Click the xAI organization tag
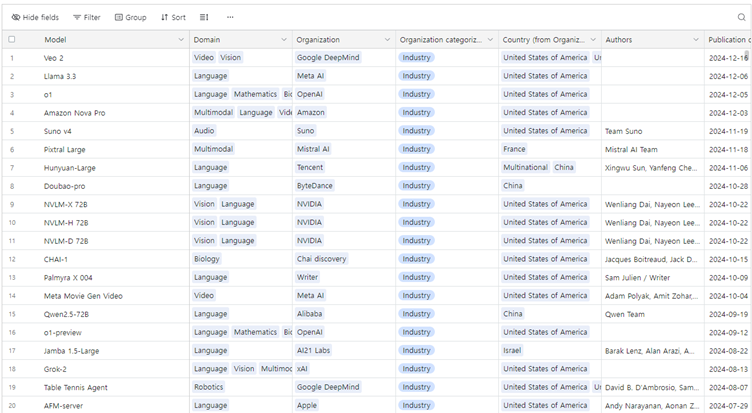 302,368
